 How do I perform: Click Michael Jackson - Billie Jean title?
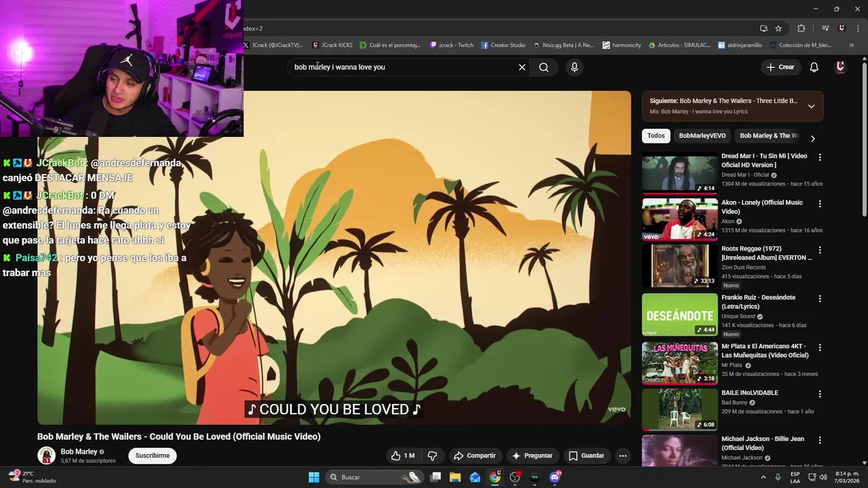point(762,443)
